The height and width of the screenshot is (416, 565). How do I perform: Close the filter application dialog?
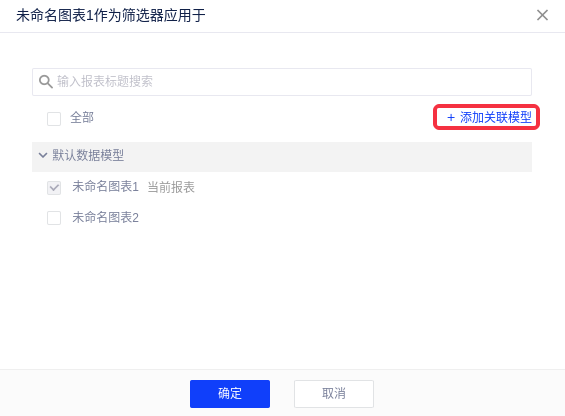pyautogui.click(x=542, y=15)
